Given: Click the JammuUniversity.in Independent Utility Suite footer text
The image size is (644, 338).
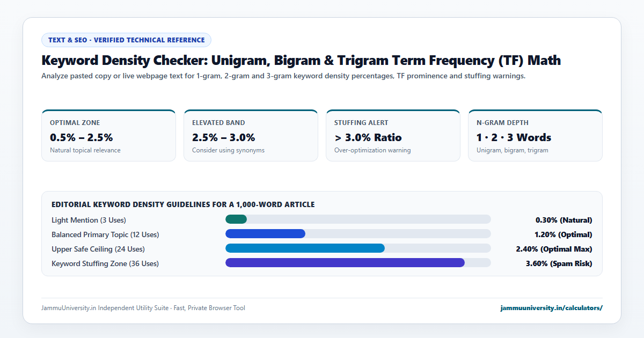Looking at the screenshot, I should coord(143,308).
